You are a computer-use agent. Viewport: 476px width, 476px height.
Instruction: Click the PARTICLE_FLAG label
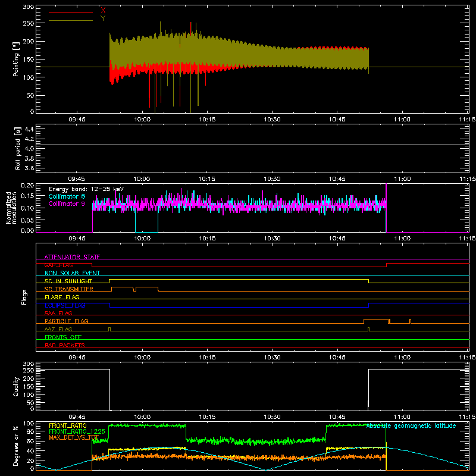(x=67, y=321)
